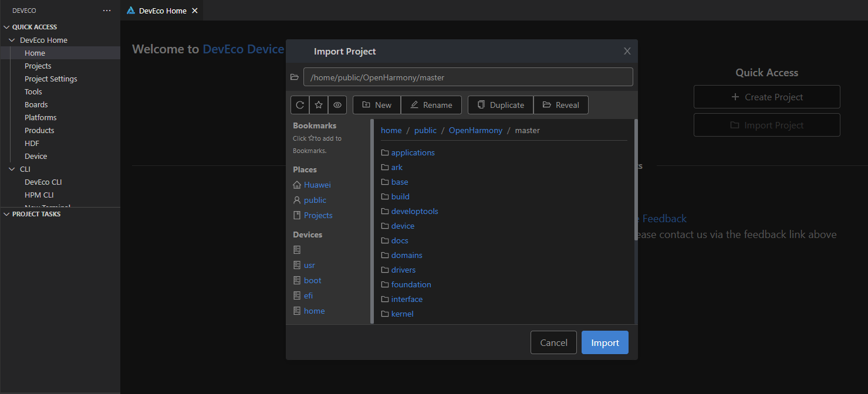Collapse the DevEco Home tree node
The height and width of the screenshot is (394, 868).
coord(12,40)
